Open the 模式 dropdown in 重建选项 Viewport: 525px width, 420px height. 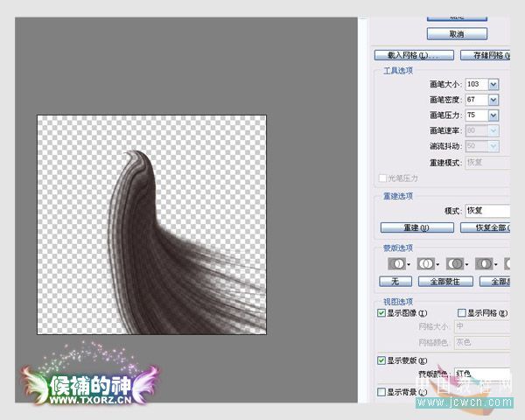487,211
